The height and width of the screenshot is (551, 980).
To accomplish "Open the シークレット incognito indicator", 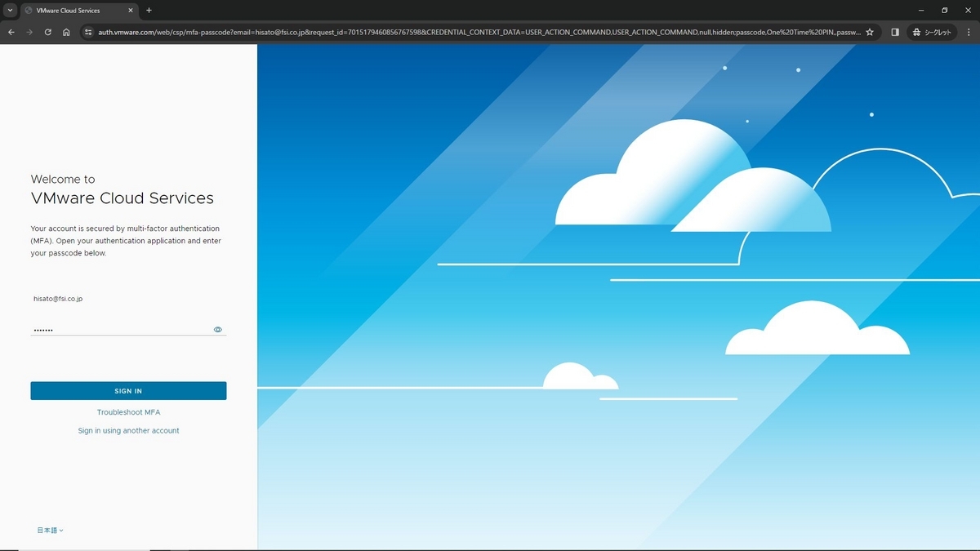I will tap(932, 32).
